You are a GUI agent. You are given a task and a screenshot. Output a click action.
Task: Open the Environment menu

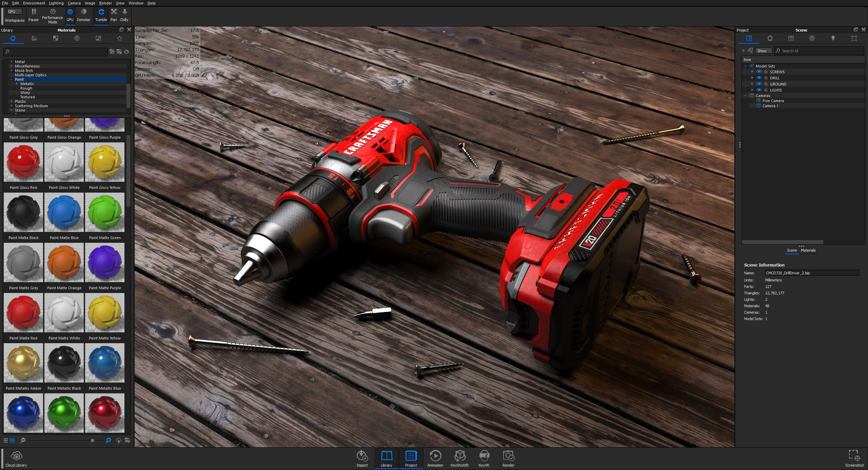click(33, 3)
